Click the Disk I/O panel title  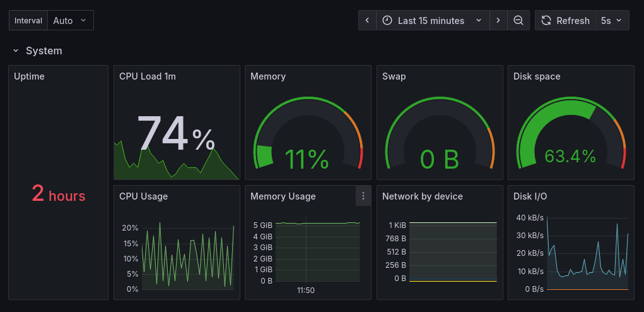point(530,196)
